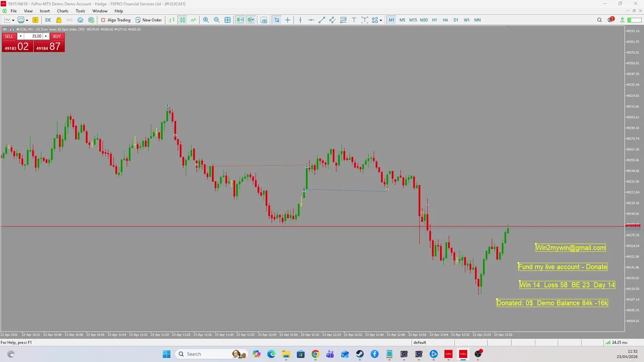Switch to M5 timeframe
This screenshot has width=644, height=362.
[x=402, y=20]
